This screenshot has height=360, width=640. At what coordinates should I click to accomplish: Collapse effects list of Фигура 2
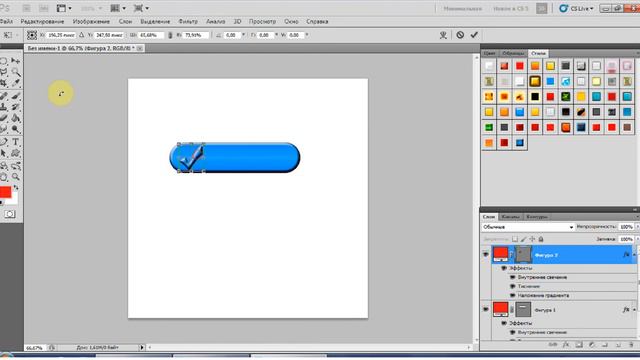(x=634, y=254)
